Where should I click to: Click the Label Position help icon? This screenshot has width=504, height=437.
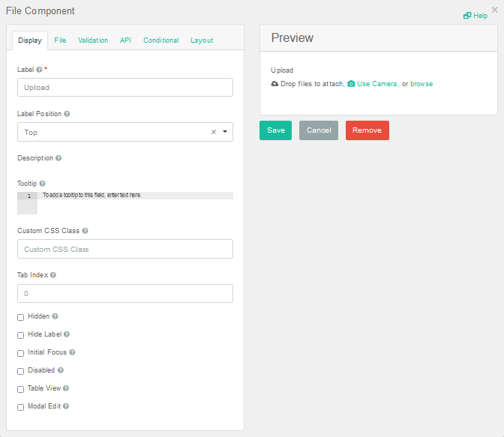(x=67, y=114)
